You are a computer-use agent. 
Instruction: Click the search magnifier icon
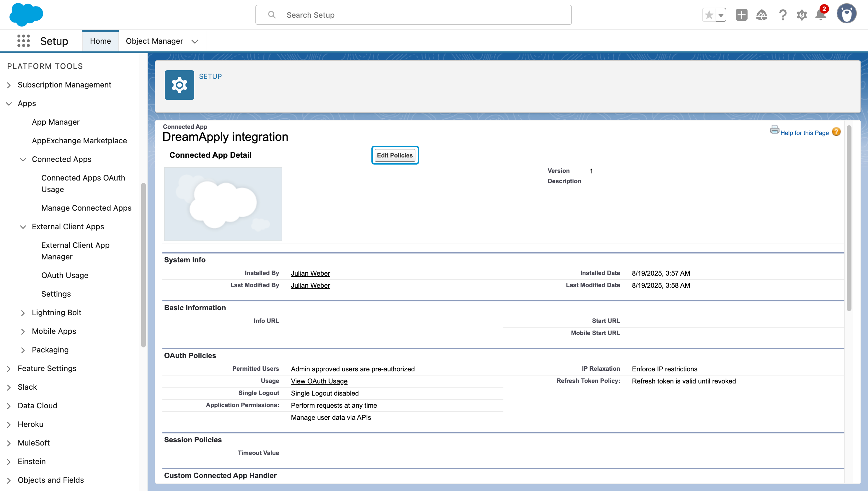pos(272,15)
